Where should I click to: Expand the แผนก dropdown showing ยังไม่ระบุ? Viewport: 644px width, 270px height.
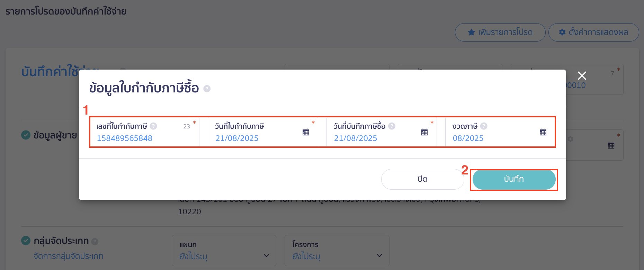click(x=266, y=255)
